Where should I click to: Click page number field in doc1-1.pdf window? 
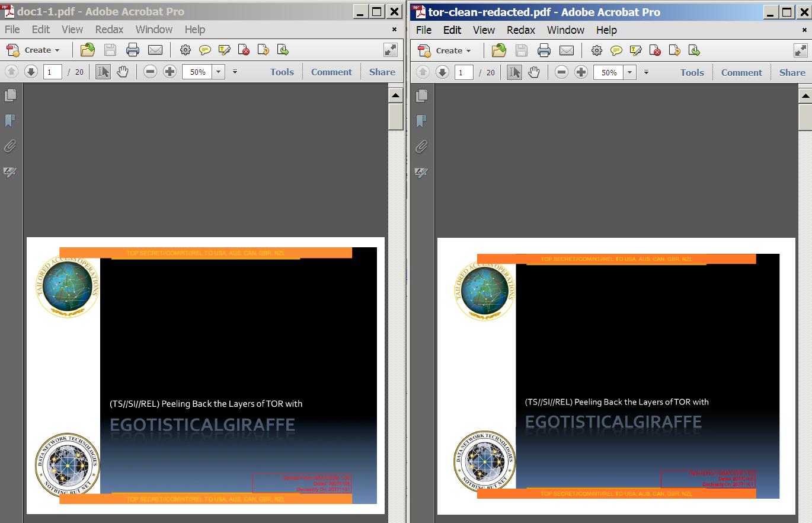click(52, 72)
